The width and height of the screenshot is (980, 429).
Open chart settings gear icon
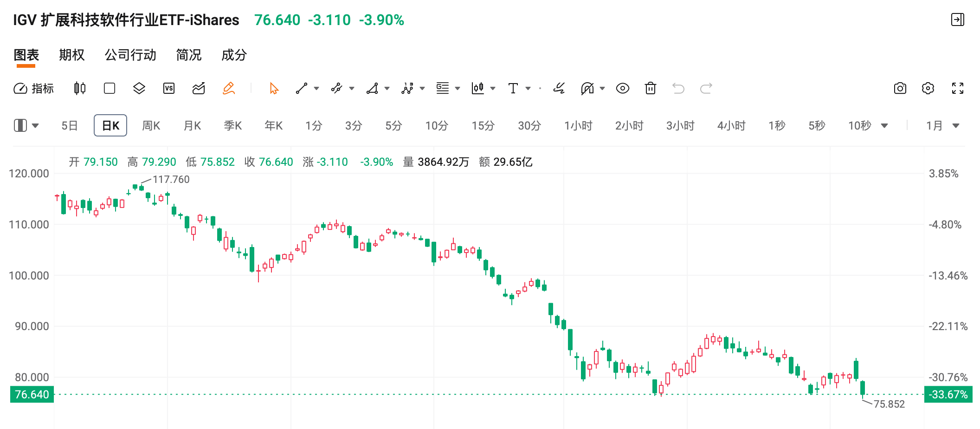click(x=928, y=88)
